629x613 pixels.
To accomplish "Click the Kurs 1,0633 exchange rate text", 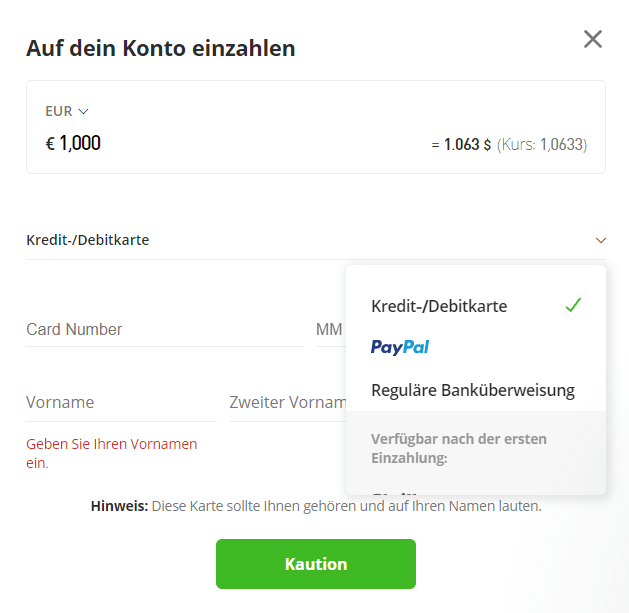I will tap(542, 144).
